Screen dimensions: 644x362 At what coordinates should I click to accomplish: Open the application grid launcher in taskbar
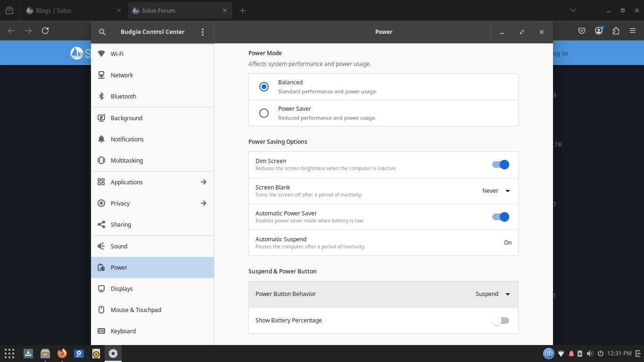[9, 354]
